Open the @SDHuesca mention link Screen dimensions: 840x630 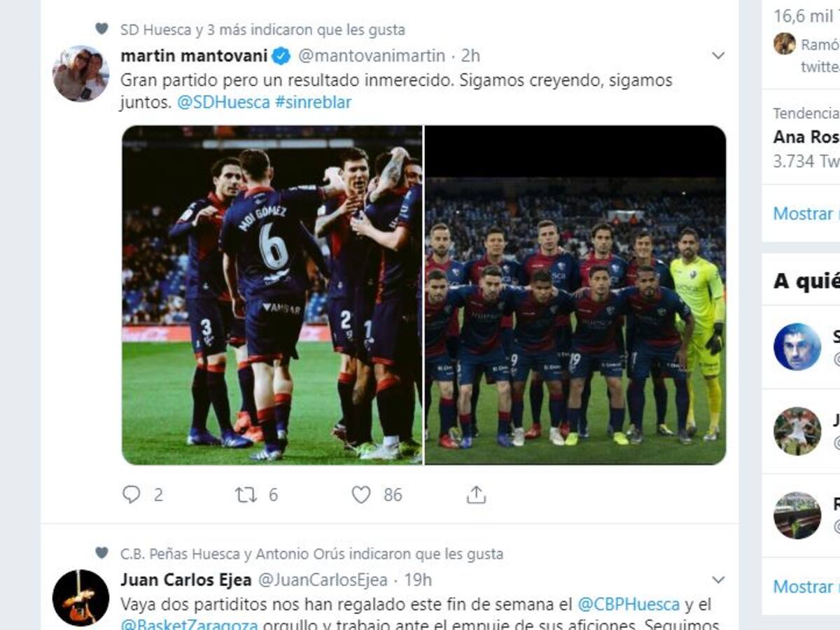coord(223,102)
